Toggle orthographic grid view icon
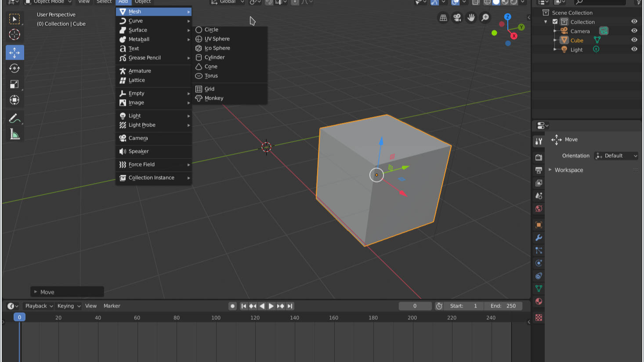 443,18
